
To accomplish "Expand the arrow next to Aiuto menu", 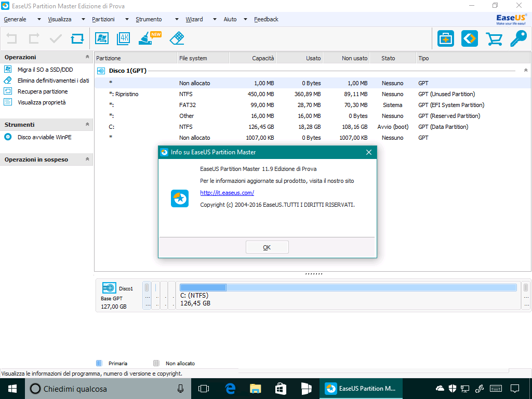I will point(245,19).
